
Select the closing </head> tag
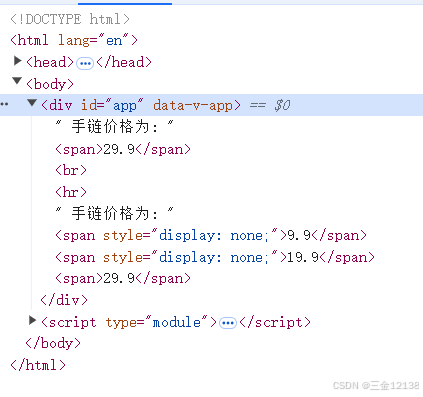coord(124,62)
